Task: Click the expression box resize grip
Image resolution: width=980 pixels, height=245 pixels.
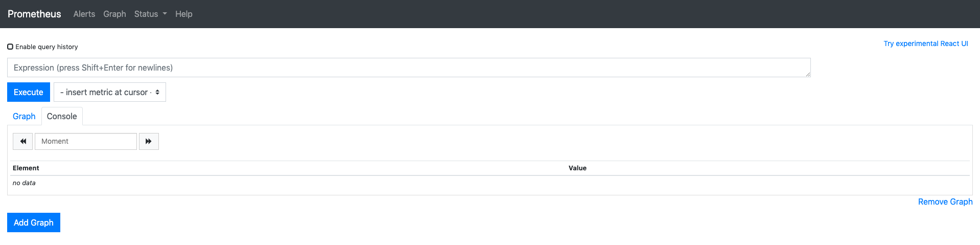Action: coord(808,74)
